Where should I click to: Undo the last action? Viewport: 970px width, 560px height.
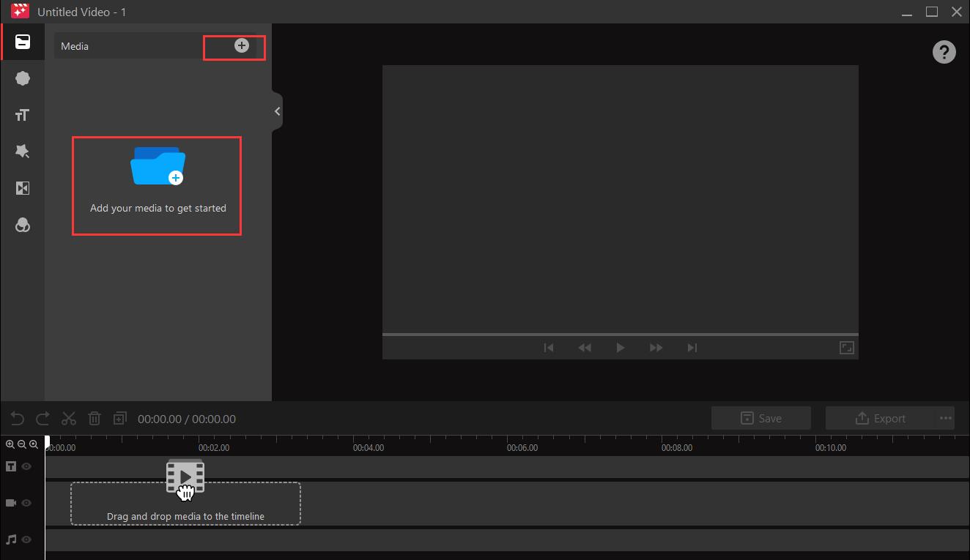pos(17,418)
